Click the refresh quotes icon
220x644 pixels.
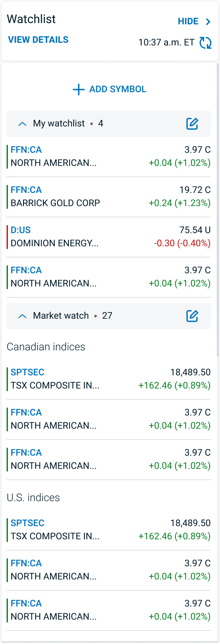click(x=206, y=43)
